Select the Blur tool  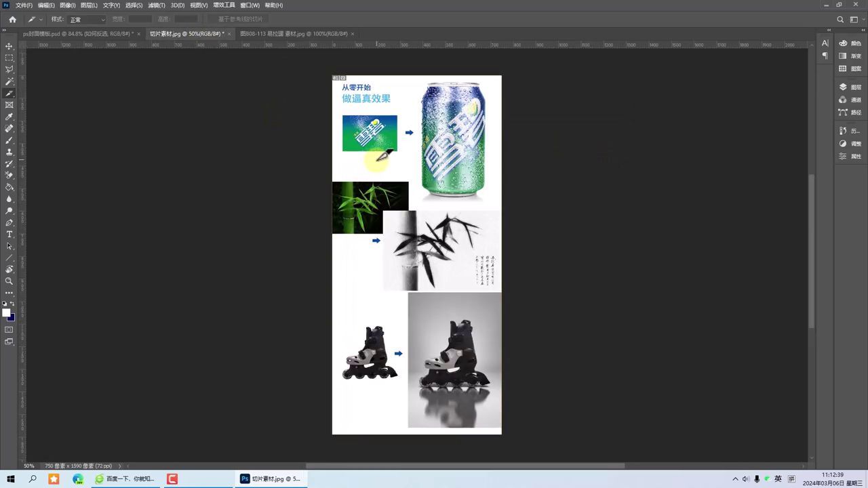tap(9, 199)
